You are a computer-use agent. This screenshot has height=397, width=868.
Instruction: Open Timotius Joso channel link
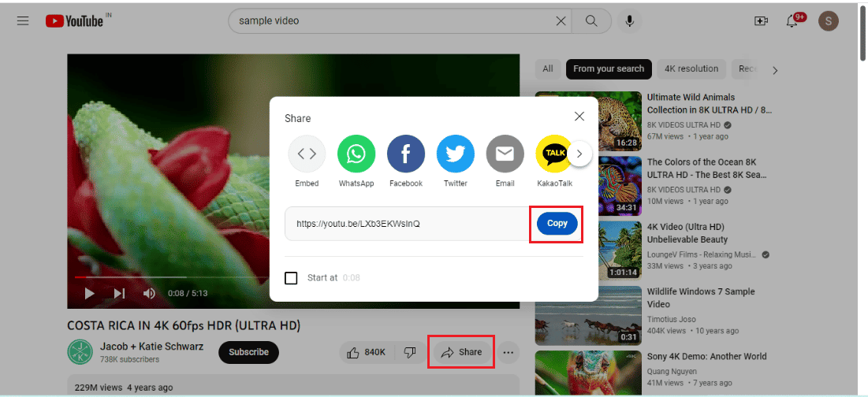tap(672, 320)
